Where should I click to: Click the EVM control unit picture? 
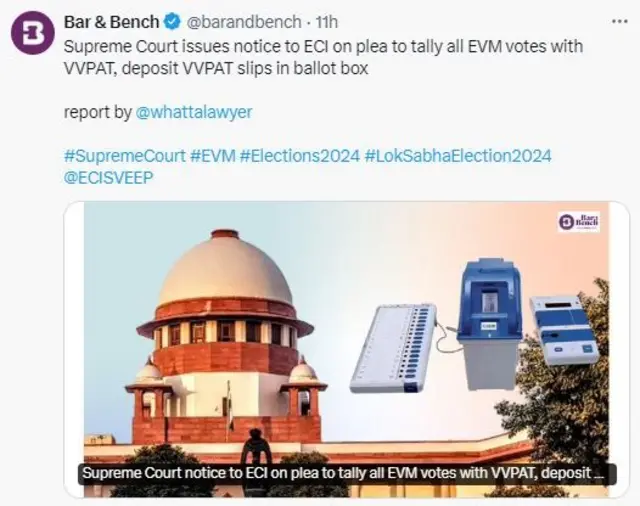[x=563, y=328]
